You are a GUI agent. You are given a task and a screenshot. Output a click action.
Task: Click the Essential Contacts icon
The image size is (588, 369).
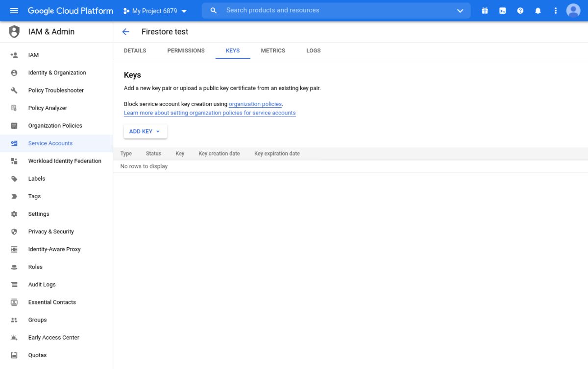tap(14, 302)
